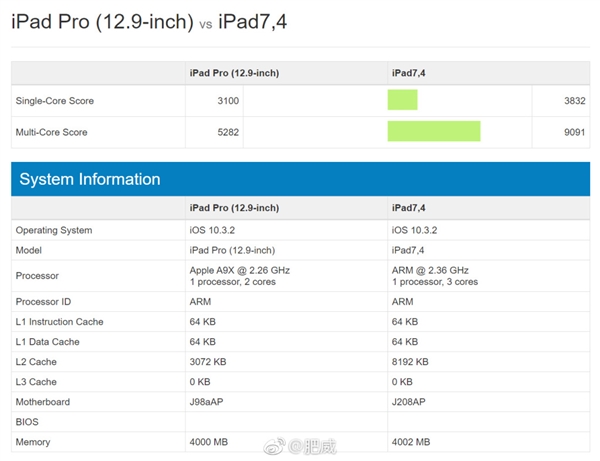Click the "Model" row label

29,250
